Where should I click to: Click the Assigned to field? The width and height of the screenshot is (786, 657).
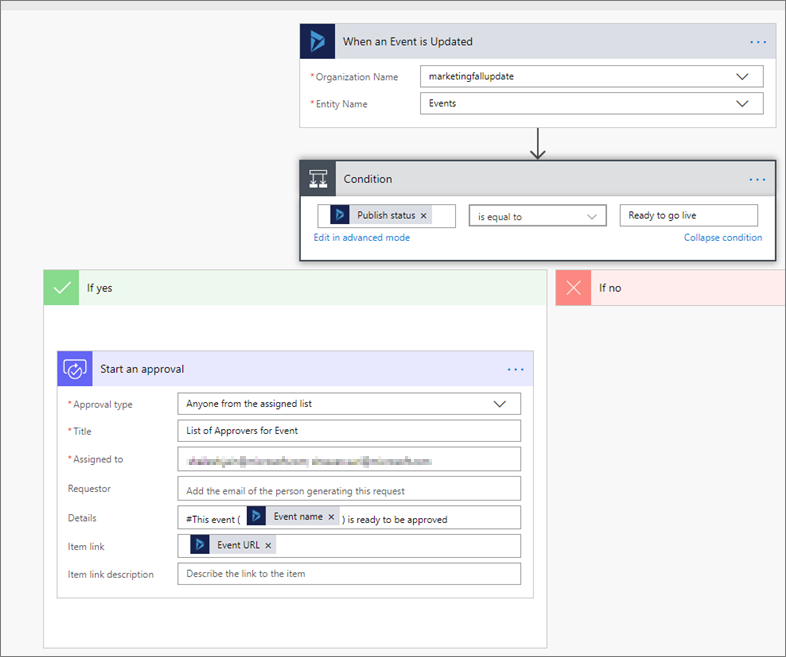pyautogui.click(x=349, y=460)
